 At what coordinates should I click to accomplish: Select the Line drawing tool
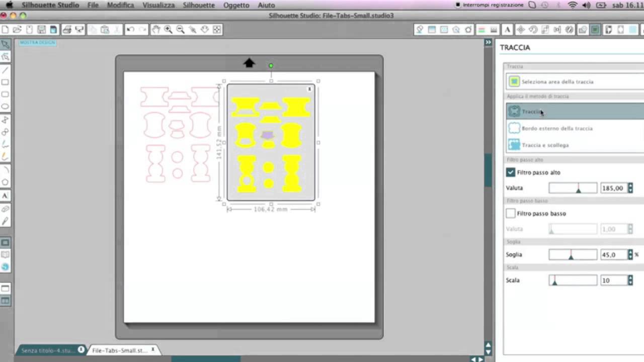[x=5, y=70]
